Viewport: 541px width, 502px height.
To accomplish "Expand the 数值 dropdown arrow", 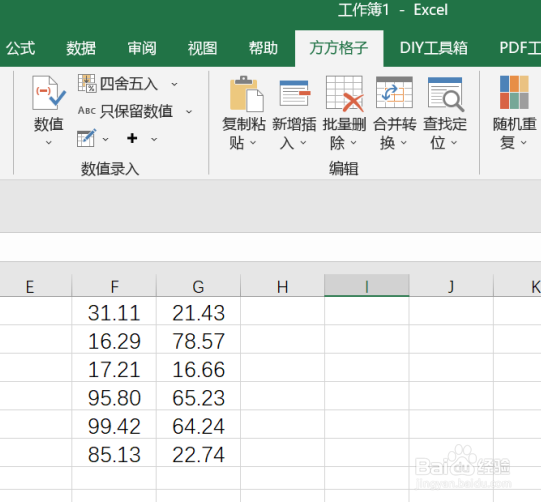I will [x=49, y=142].
